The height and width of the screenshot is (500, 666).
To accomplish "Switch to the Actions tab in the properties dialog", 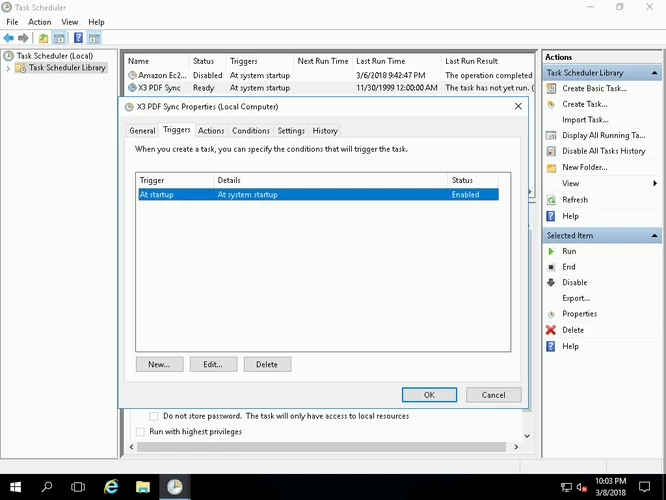I will [211, 131].
